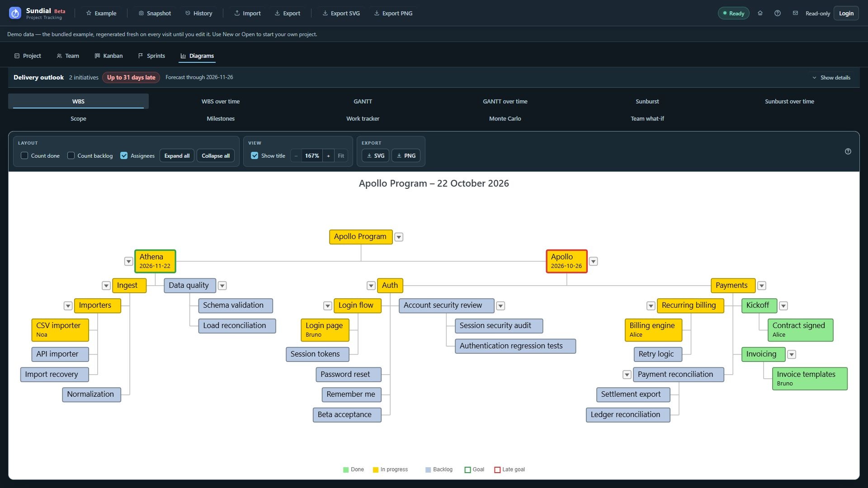Image resolution: width=868 pixels, height=488 pixels.
Task: Click the Ready status badge
Action: click(733, 13)
